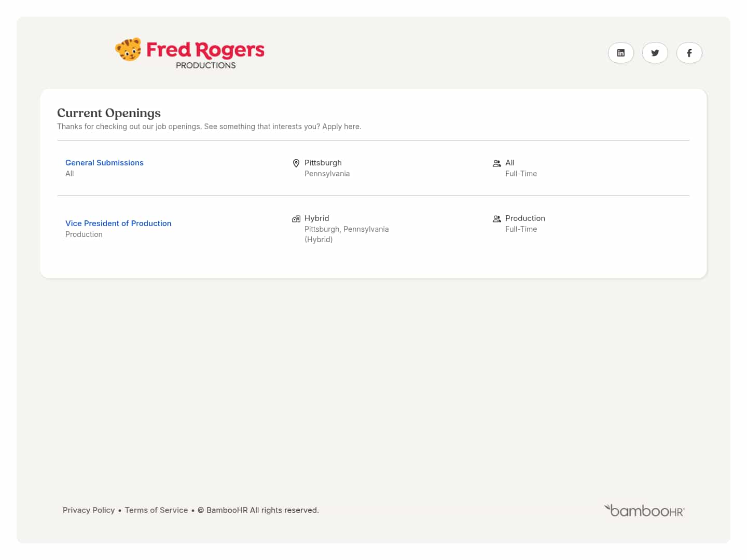Open the Twitter bird icon
747x560 pixels.
(655, 53)
